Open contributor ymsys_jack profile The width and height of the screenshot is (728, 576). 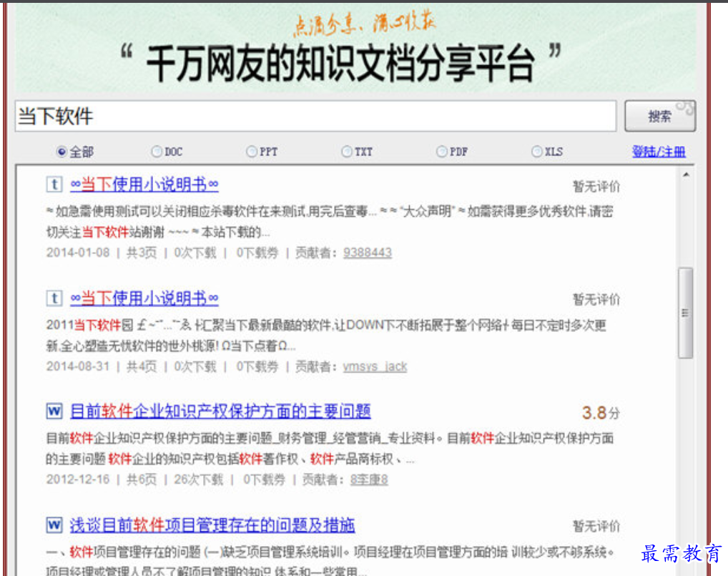click(x=375, y=366)
